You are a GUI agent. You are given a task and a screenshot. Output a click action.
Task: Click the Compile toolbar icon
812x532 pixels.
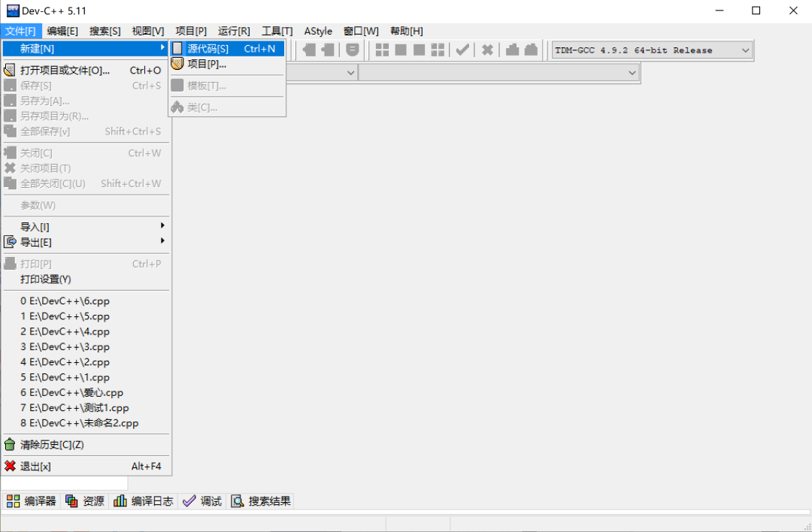(382, 50)
